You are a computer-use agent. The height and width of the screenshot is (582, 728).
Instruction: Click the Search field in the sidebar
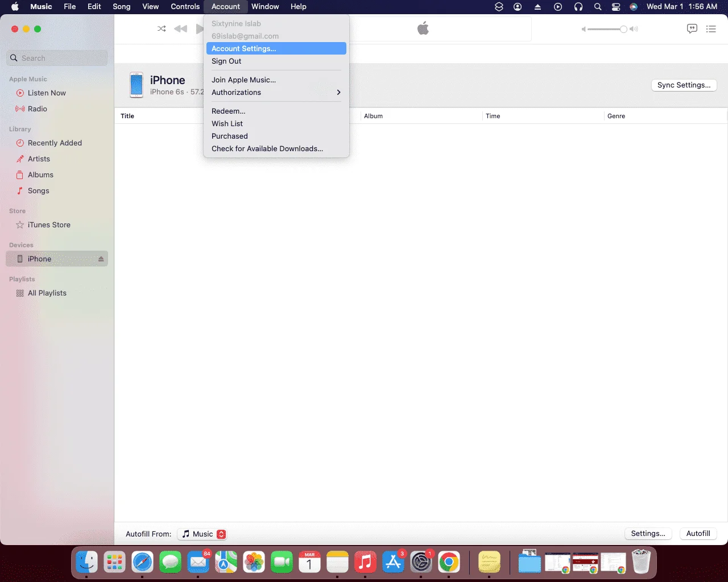(x=57, y=58)
